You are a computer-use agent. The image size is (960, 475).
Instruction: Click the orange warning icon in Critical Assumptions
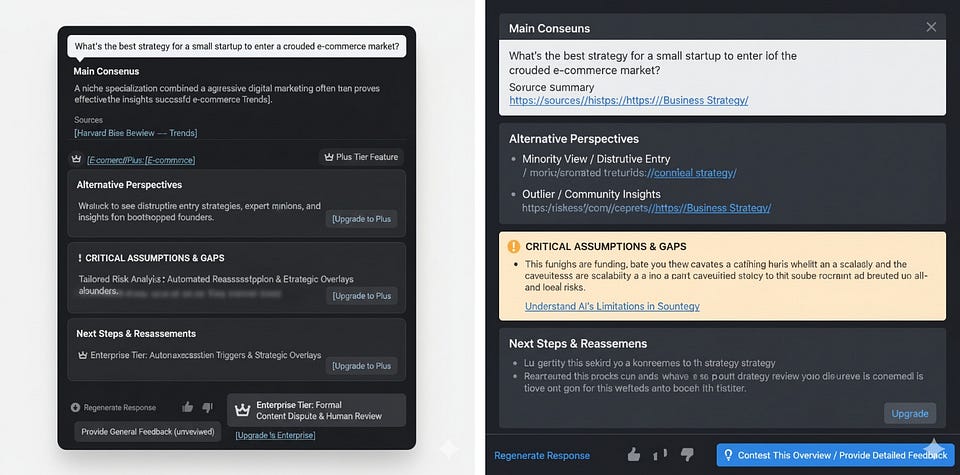click(514, 247)
